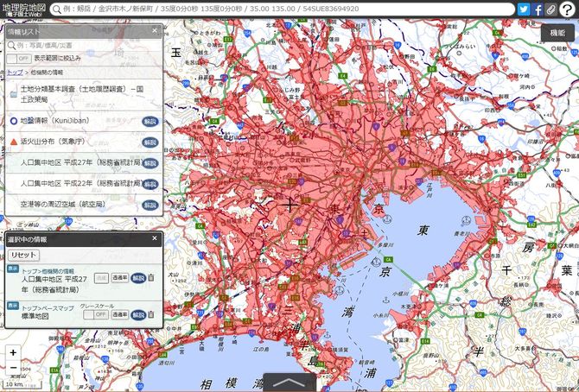The image size is (579, 392).
Task: Delete the 標準地図 layer with trash icon
Action: (x=151, y=314)
